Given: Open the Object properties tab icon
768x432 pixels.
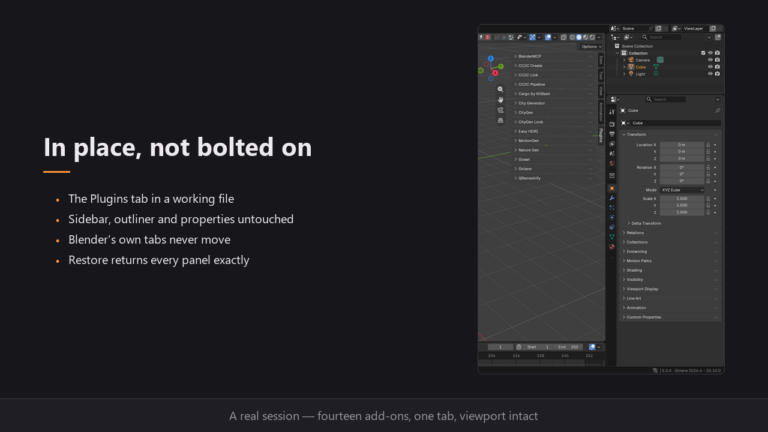Looking at the screenshot, I should 612,189.
